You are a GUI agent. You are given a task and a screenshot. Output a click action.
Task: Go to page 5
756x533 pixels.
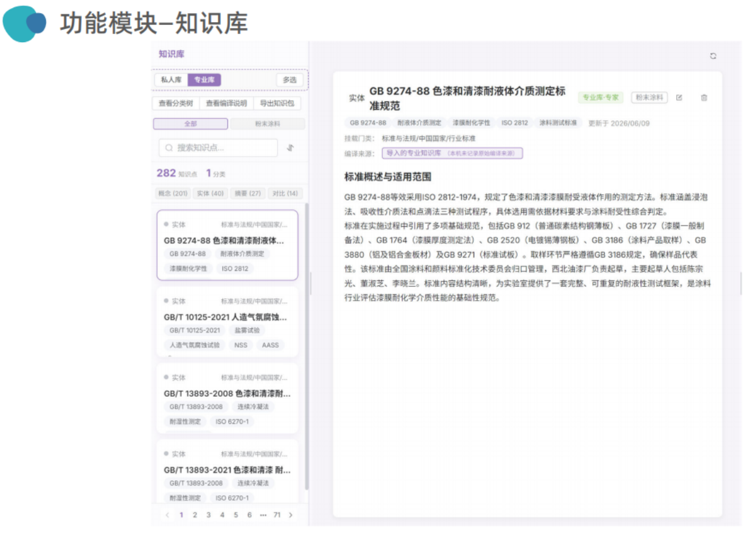pyautogui.click(x=235, y=515)
